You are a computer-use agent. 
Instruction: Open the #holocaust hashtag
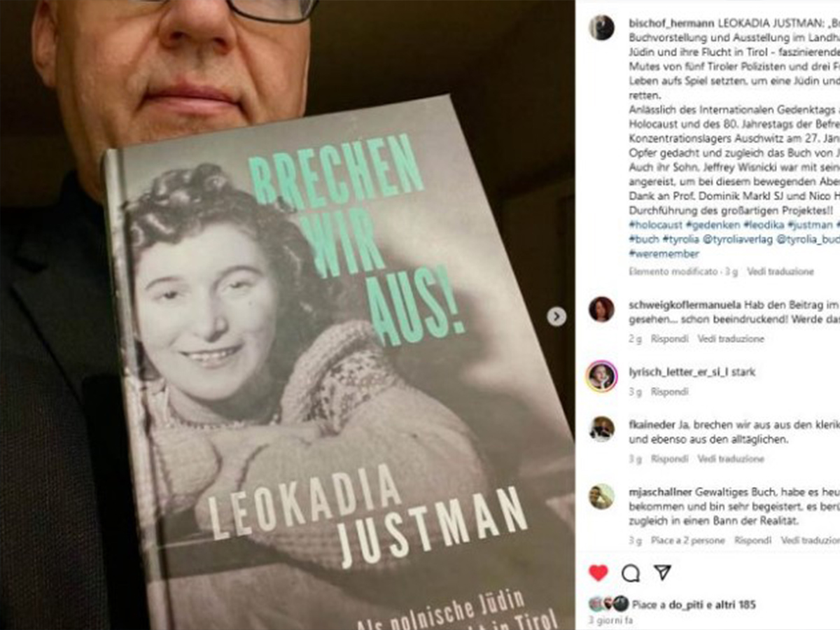[651, 225]
